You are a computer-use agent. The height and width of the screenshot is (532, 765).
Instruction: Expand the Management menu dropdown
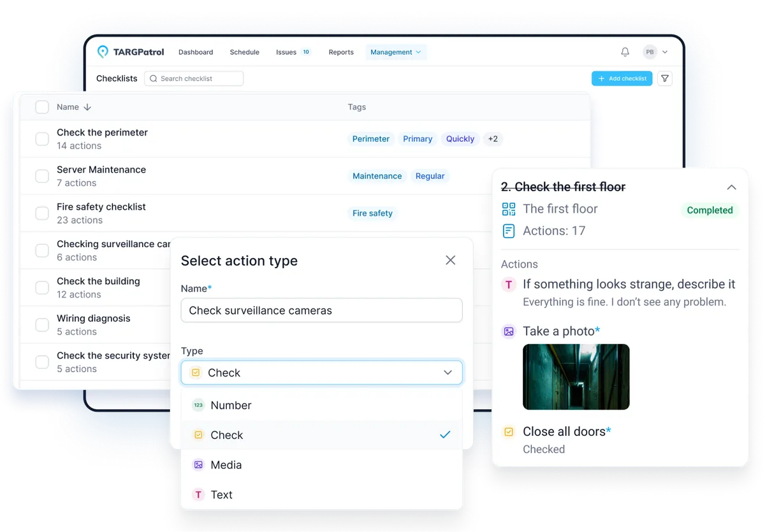(396, 52)
